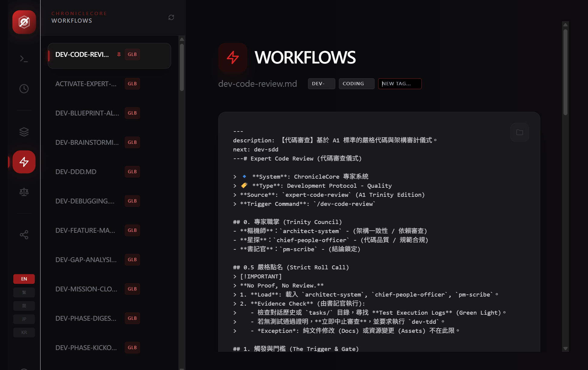
Task: Switch language to Traditional Chinese
Action: [x=24, y=292]
